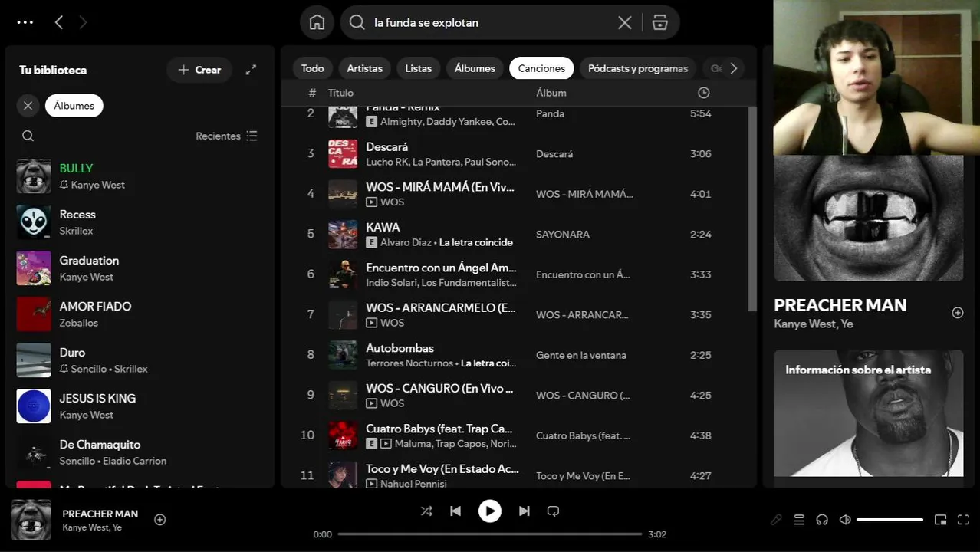The height and width of the screenshot is (552, 980).
Task: Open the Home page icon
Action: click(317, 22)
